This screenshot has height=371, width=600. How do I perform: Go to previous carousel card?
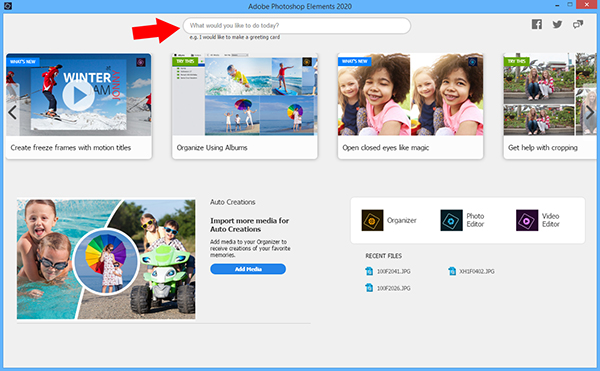[x=12, y=112]
